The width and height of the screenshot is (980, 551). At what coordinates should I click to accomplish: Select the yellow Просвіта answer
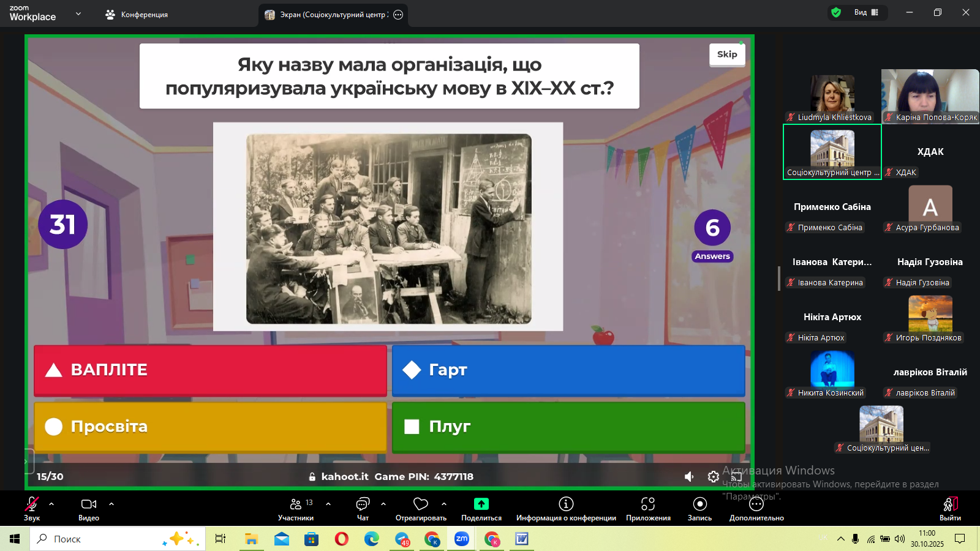[x=210, y=427]
